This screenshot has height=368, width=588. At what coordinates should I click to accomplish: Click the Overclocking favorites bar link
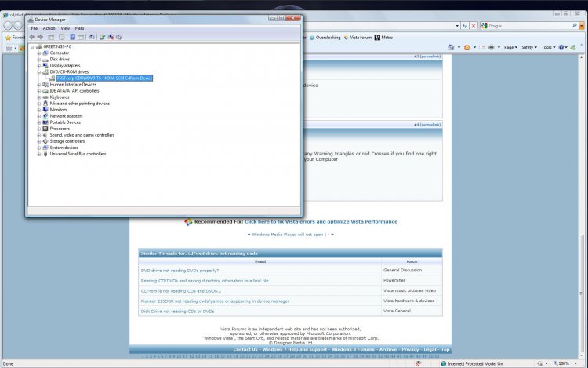click(x=325, y=38)
